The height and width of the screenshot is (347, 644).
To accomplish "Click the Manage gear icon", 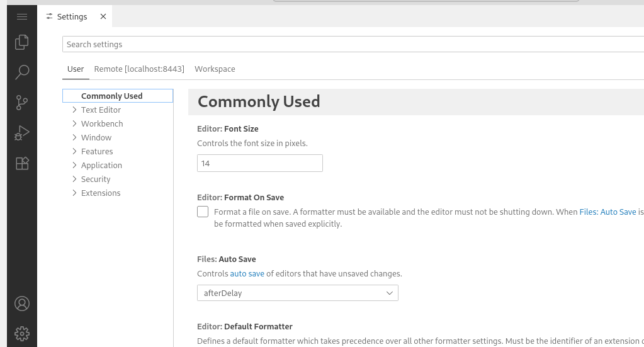I will [x=22, y=334].
